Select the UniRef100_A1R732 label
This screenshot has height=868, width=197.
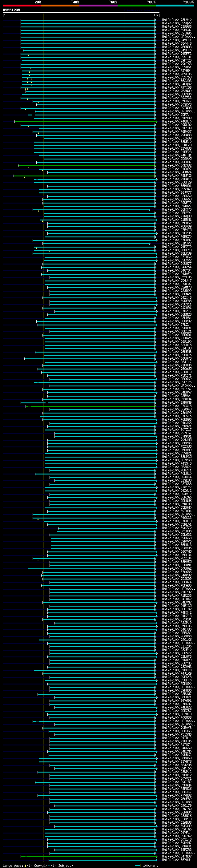click(x=177, y=592)
